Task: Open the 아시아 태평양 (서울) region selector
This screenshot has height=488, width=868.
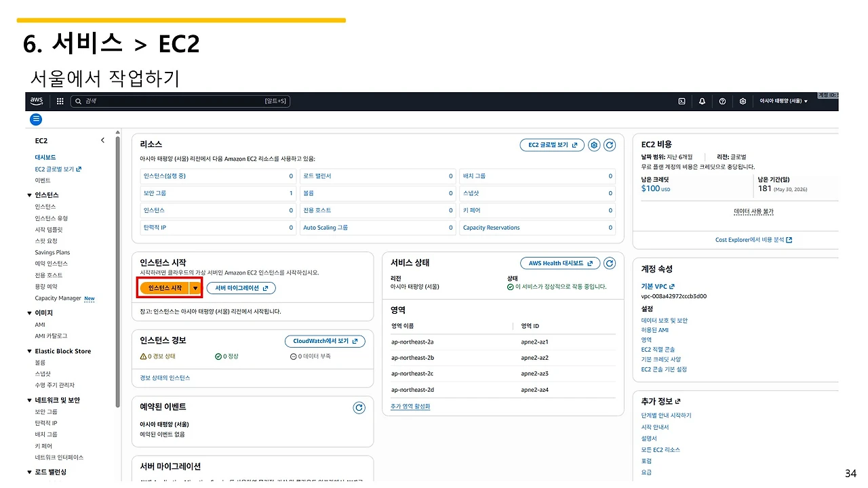Action: click(784, 101)
